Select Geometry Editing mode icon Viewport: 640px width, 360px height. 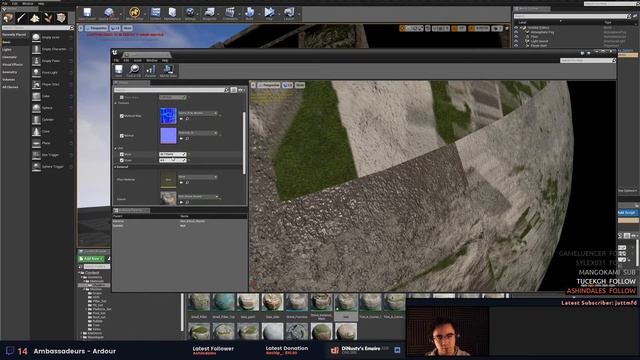(61, 18)
